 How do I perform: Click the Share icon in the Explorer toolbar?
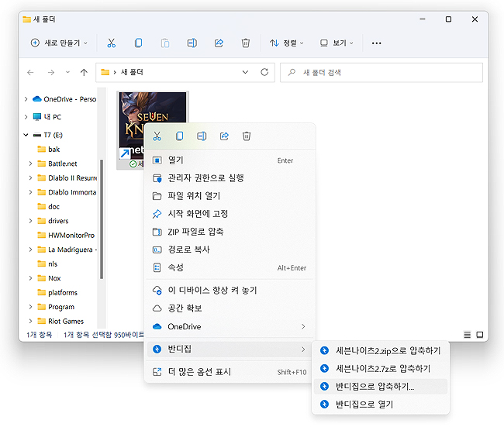click(x=219, y=43)
